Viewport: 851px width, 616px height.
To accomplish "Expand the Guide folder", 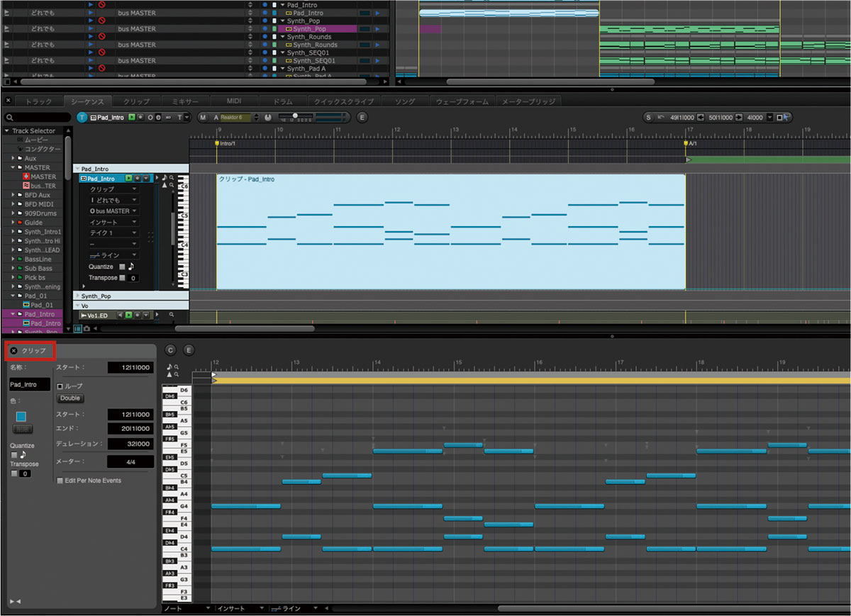I will point(13,223).
